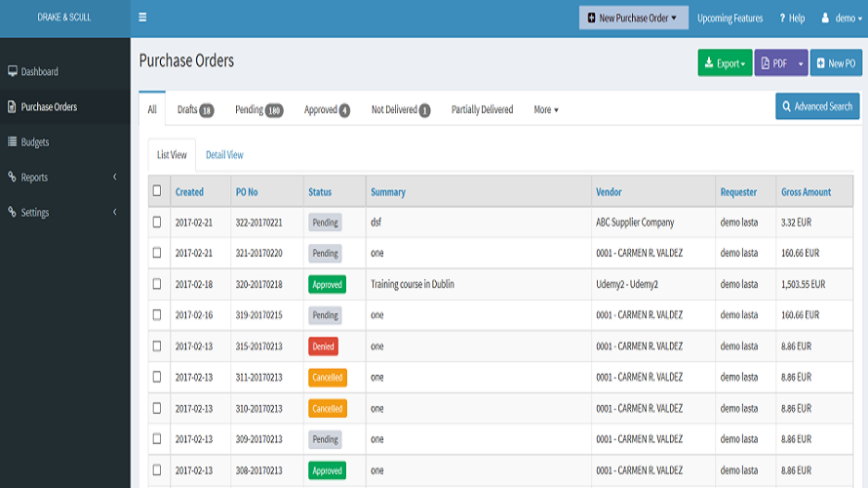Tick the select-all checkbox in table header
The height and width of the screenshot is (488, 868).
[157, 191]
